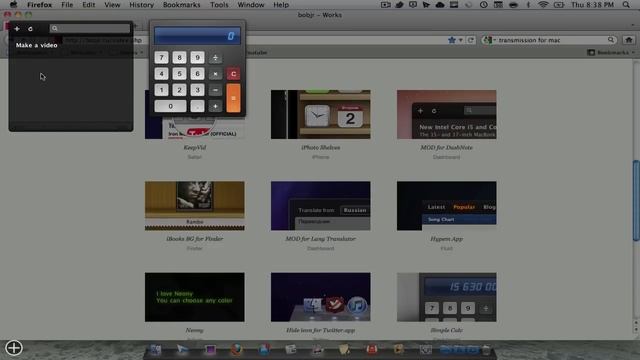Click the Time Machine menu bar icon
The width and height of the screenshot is (640, 360).
point(483,5)
